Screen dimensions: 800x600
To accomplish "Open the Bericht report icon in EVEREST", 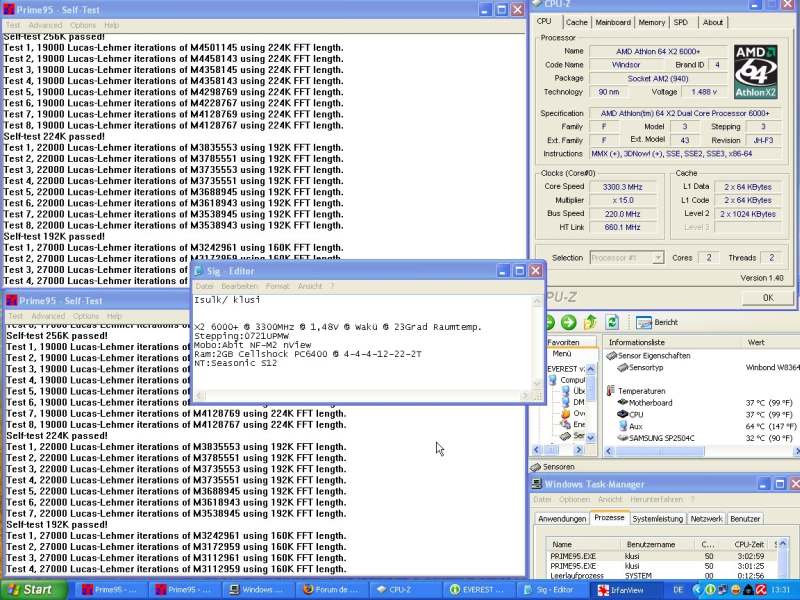I will (x=644, y=322).
